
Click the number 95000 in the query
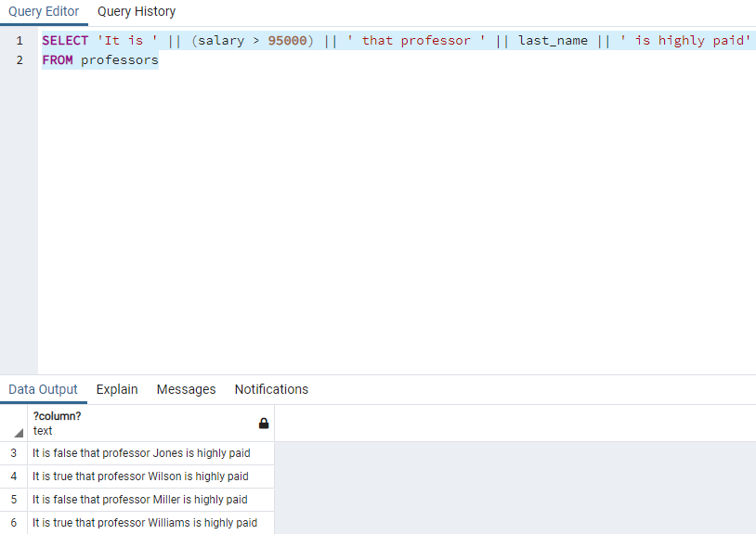[x=287, y=41]
